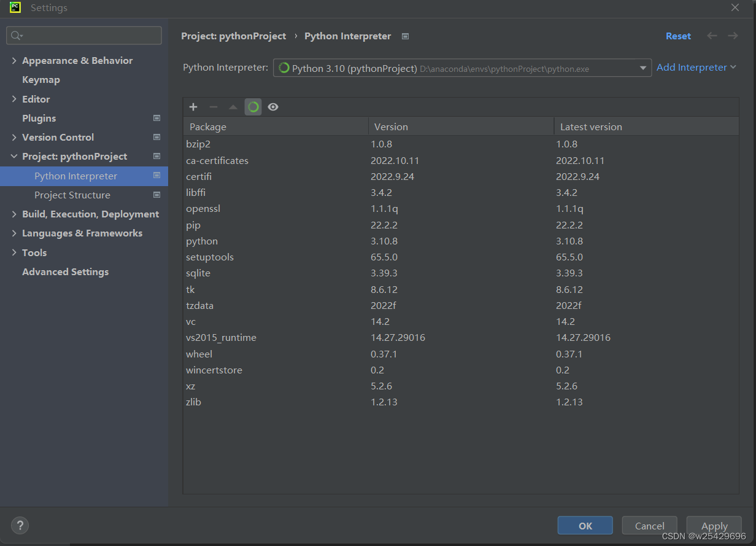Screen dimensions: 756x546
Task: Open the Python Interpreter dropdown list
Action: (x=643, y=68)
